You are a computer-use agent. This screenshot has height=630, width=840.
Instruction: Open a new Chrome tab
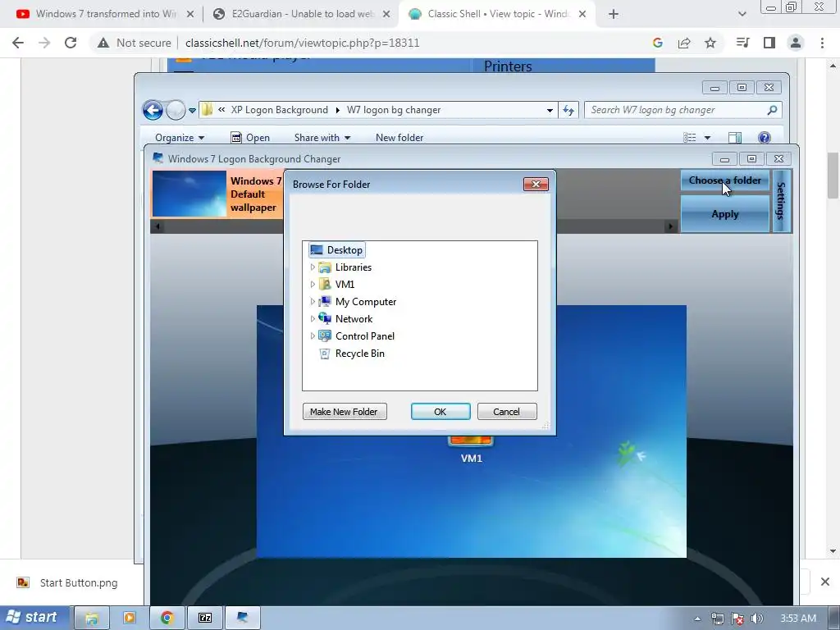614,14
